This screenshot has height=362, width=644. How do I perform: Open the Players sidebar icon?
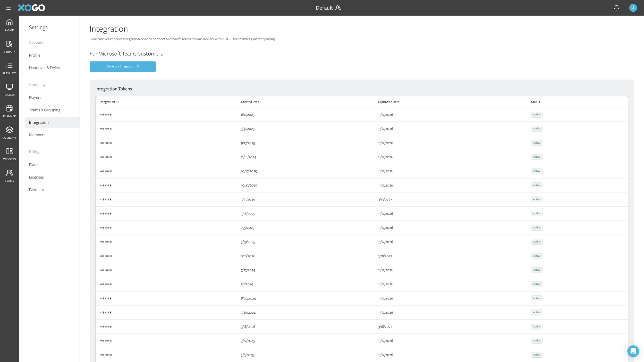(x=10, y=90)
